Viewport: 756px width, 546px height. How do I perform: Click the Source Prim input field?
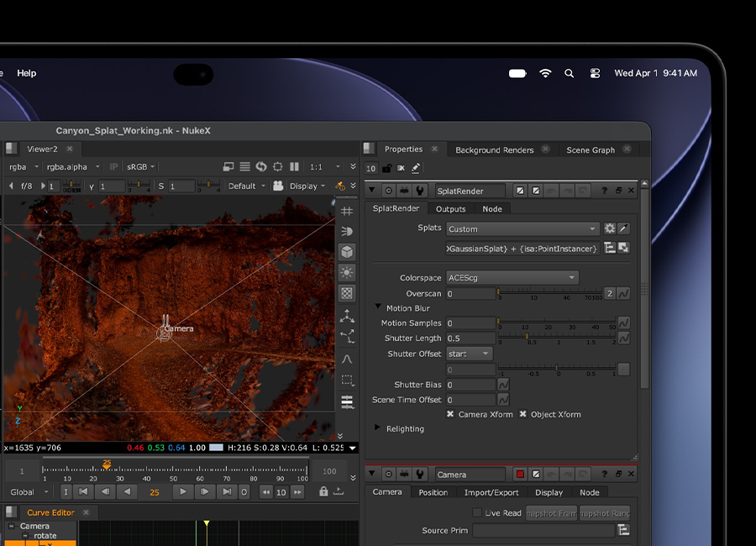pyautogui.click(x=544, y=530)
